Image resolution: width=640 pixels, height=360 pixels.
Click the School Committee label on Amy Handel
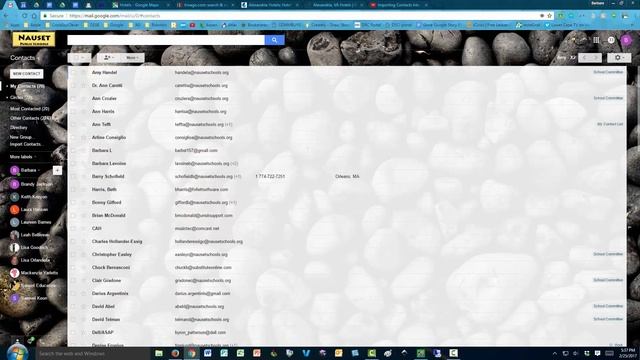608,72
